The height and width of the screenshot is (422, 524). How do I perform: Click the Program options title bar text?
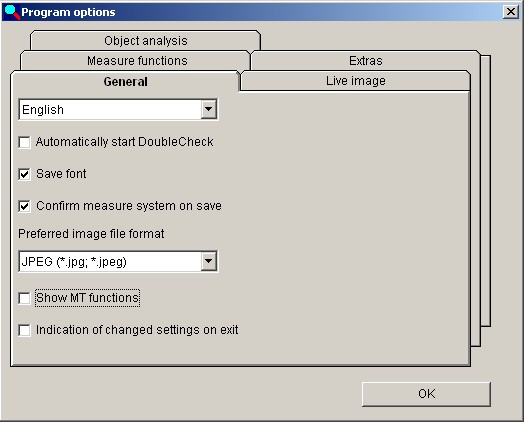point(68,12)
